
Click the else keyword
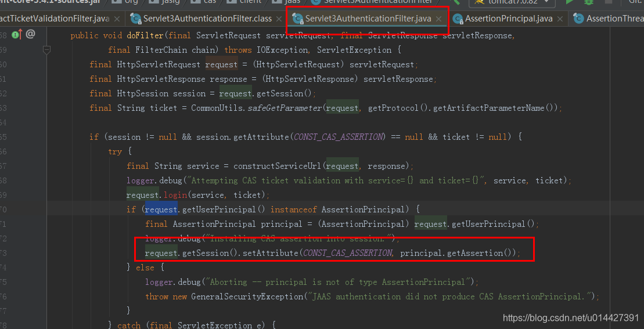pyautogui.click(x=145, y=267)
